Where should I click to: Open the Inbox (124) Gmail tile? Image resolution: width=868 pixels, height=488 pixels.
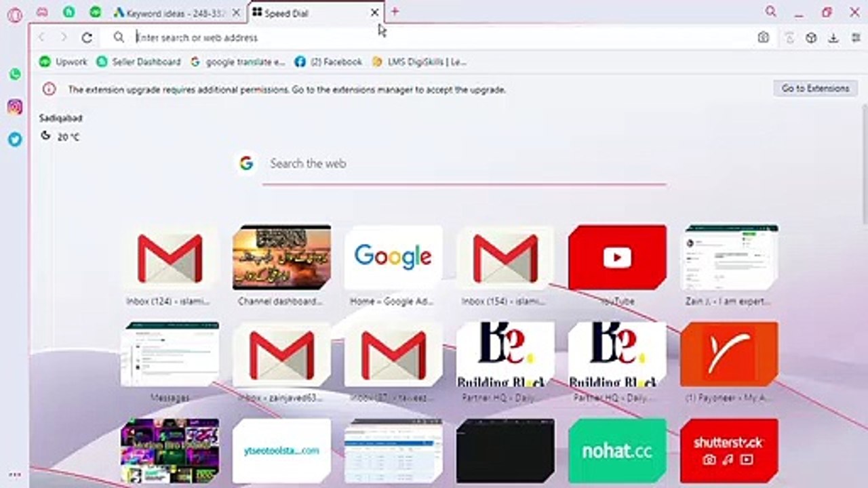[170, 258]
